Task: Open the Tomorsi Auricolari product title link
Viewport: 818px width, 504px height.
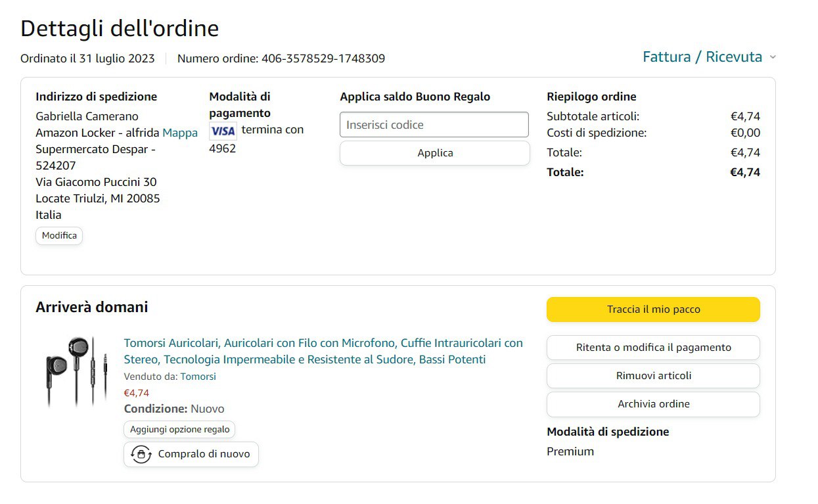Action: coord(323,351)
